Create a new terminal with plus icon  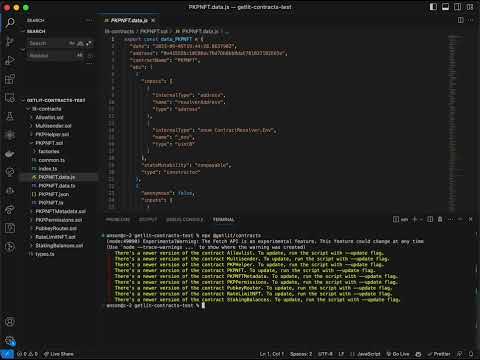[x=415, y=219]
